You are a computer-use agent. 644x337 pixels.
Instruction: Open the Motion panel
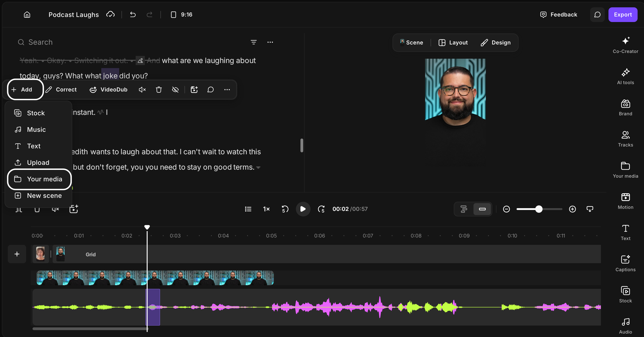625,201
